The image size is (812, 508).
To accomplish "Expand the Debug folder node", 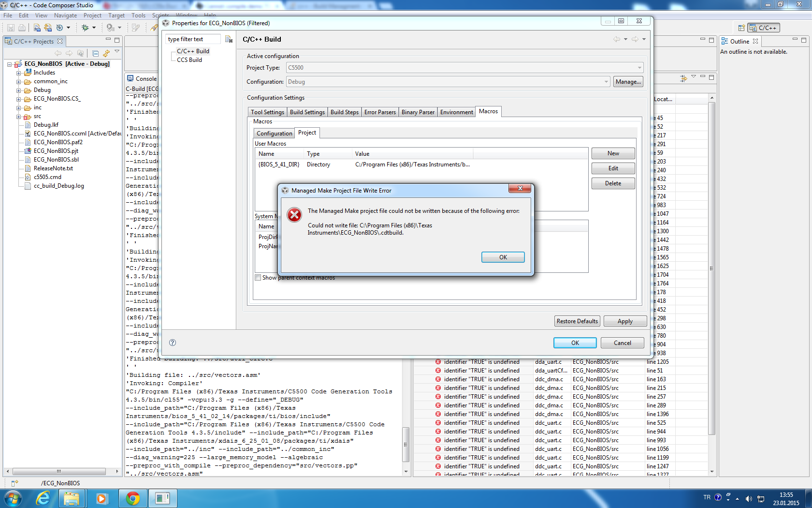I will point(18,90).
